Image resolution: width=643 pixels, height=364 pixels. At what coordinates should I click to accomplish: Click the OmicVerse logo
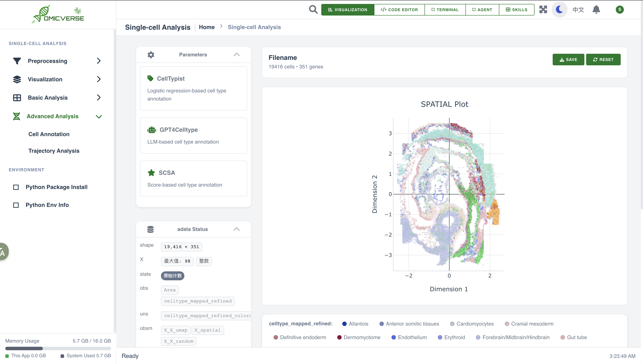(x=58, y=14)
